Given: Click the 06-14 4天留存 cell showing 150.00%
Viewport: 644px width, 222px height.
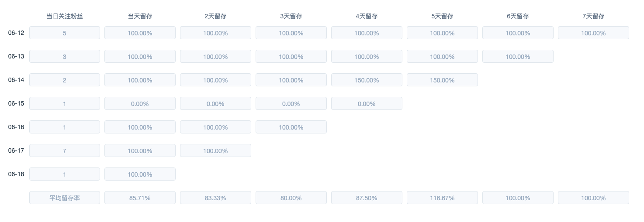Looking at the screenshot, I should (x=367, y=80).
